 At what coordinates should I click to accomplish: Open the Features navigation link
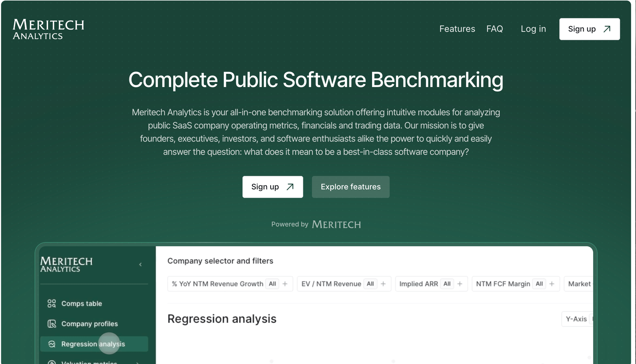point(457,29)
